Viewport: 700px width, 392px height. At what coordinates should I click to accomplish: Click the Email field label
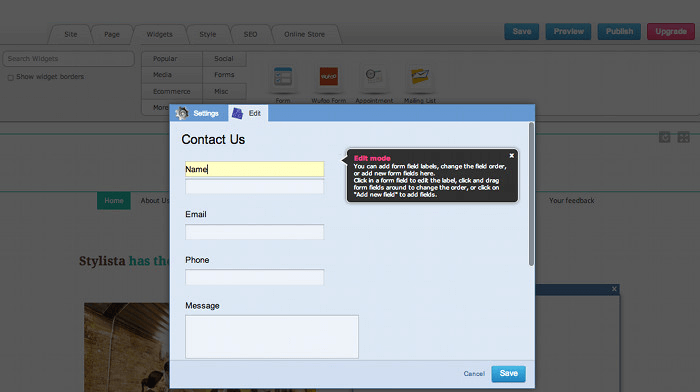coord(196,214)
